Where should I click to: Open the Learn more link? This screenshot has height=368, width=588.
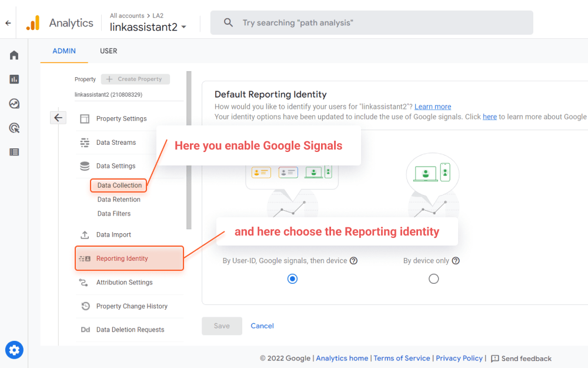(433, 107)
